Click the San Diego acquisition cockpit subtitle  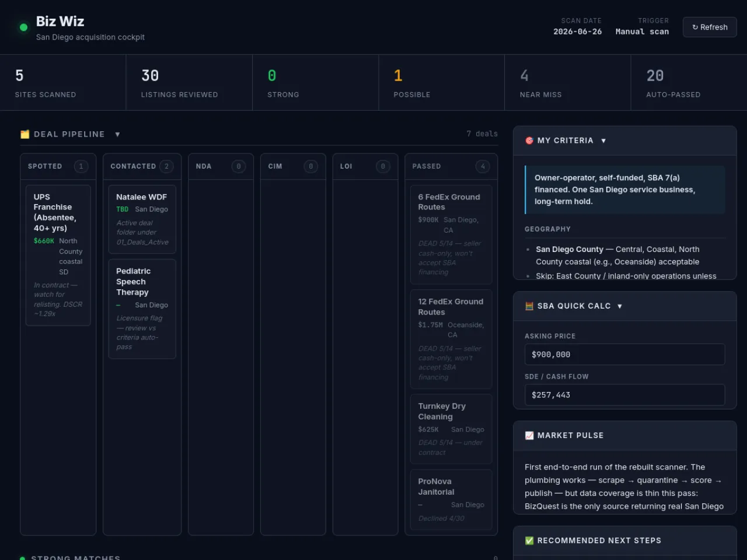pos(90,37)
